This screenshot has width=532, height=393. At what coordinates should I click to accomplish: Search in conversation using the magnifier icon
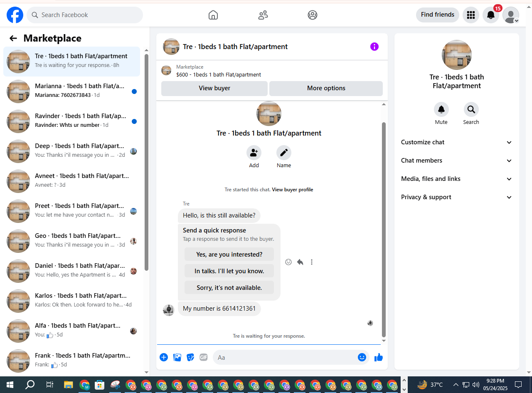click(x=471, y=109)
